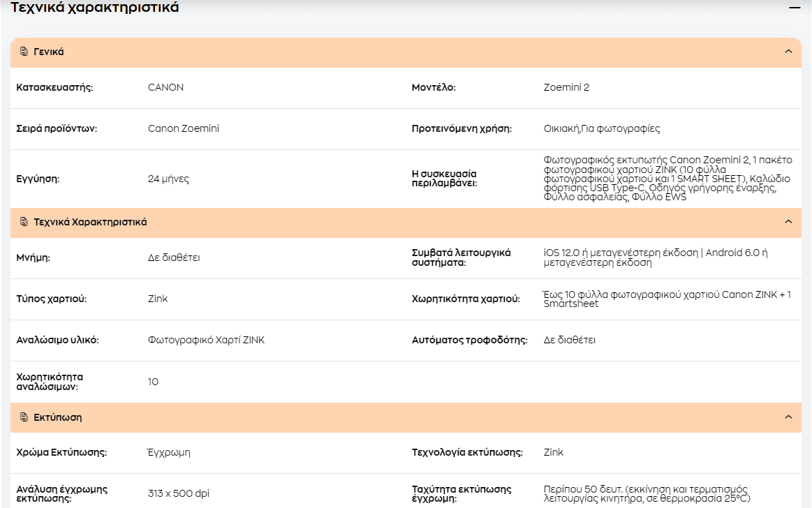Click the package contents description text
The width and height of the screenshot is (812, 508).
[x=667, y=179]
